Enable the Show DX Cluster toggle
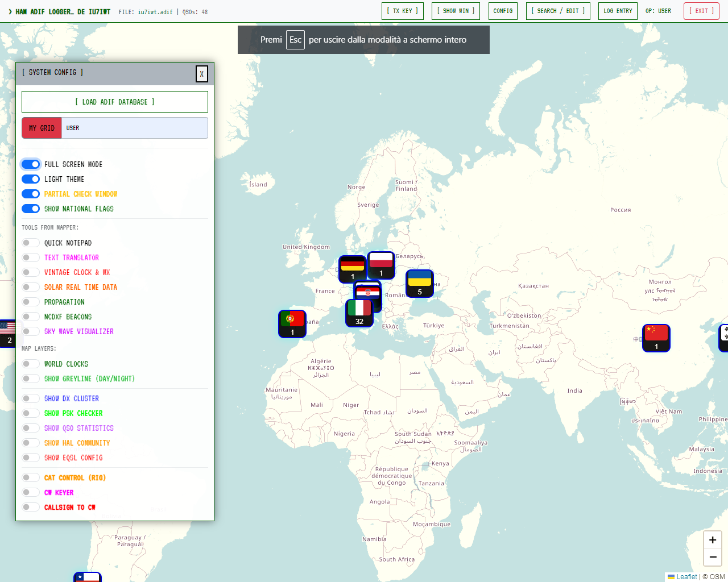The image size is (728, 582). (x=31, y=398)
